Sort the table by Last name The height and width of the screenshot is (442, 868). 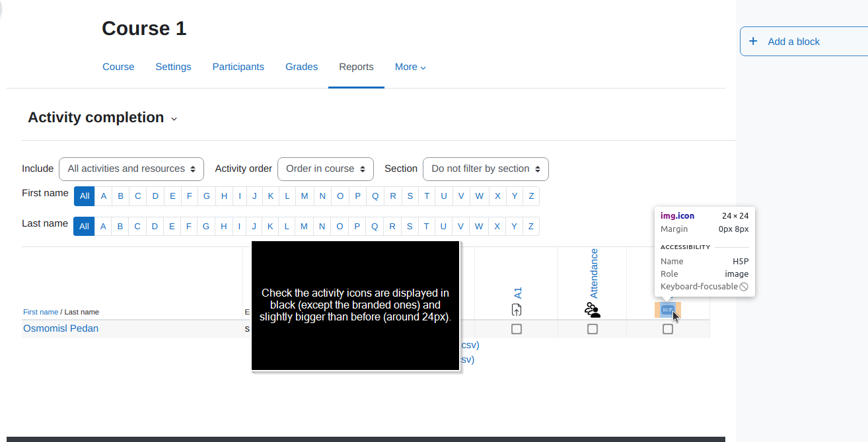click(81, 312)
